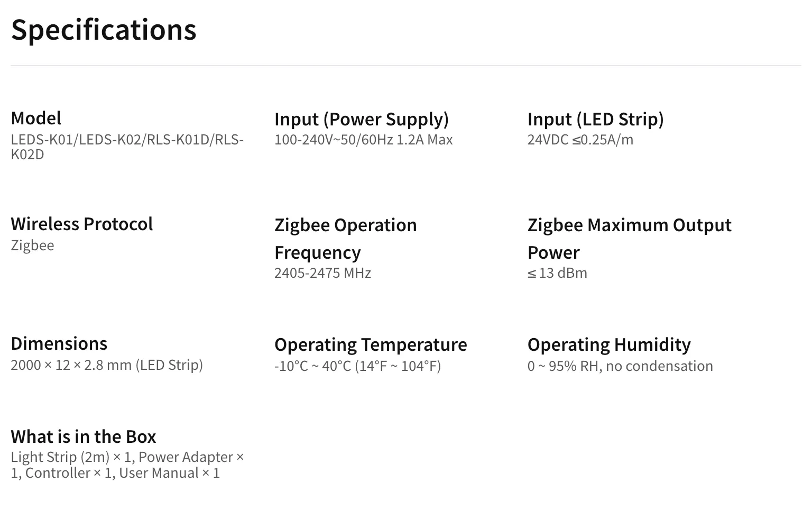
Task: Select the Input (Power Supply) heading
Action: [x=362, y=119]
